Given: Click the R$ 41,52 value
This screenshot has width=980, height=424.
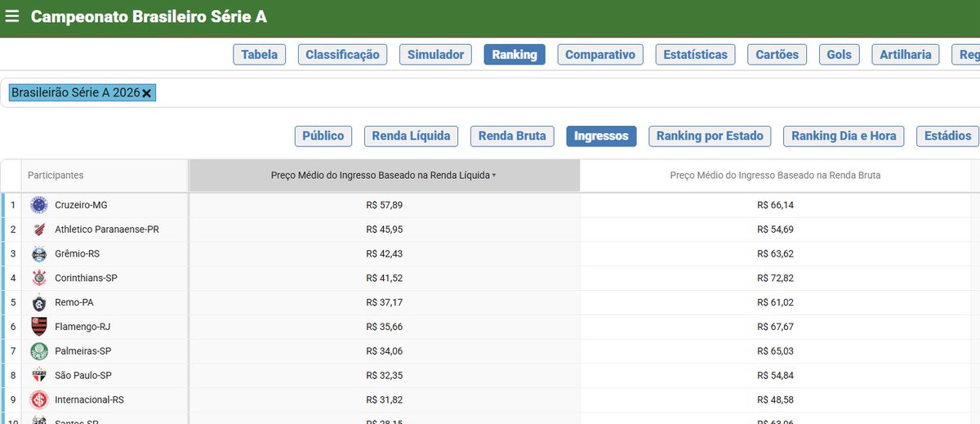Looking at the screenshot, I should (x=385, y=279).
